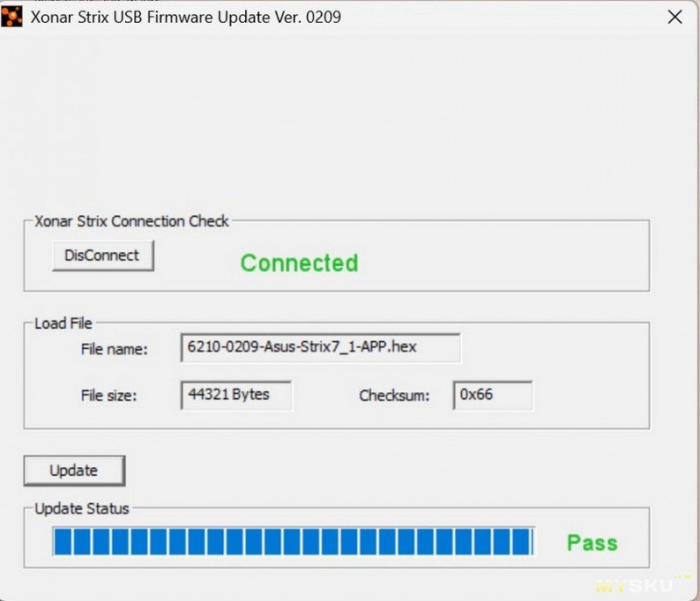The height and width of the screenshot is (601, 700).
Task: Click the File name field with the .hex file
Action: click(319, 347)
